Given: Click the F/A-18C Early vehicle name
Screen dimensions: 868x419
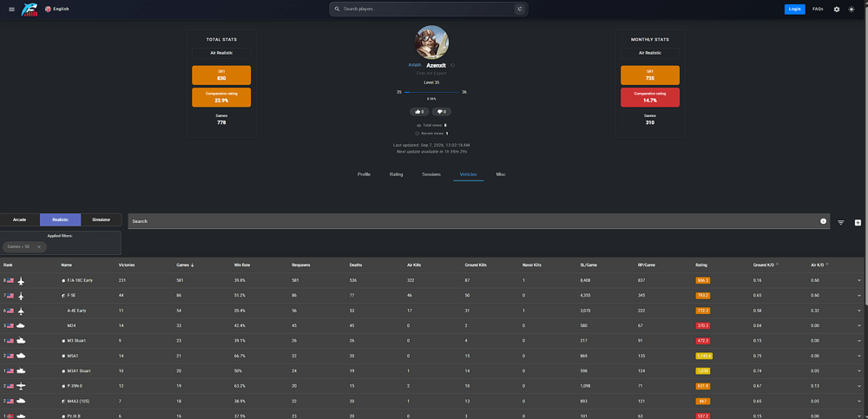Looking at the screenshot, I should [x=80, y=280].
